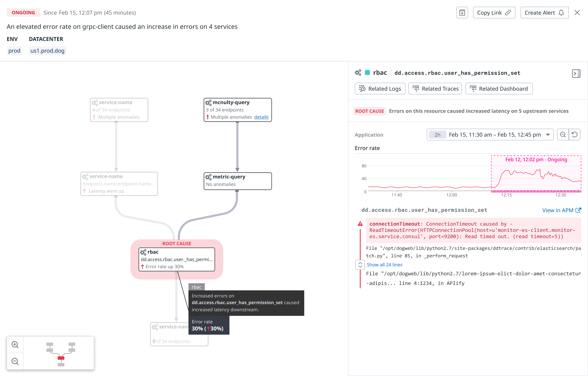Image resolution: width=588 pixels, height=376 pixels.
Task: Click the red error warning triangle
Action: (x=360, y=224)
